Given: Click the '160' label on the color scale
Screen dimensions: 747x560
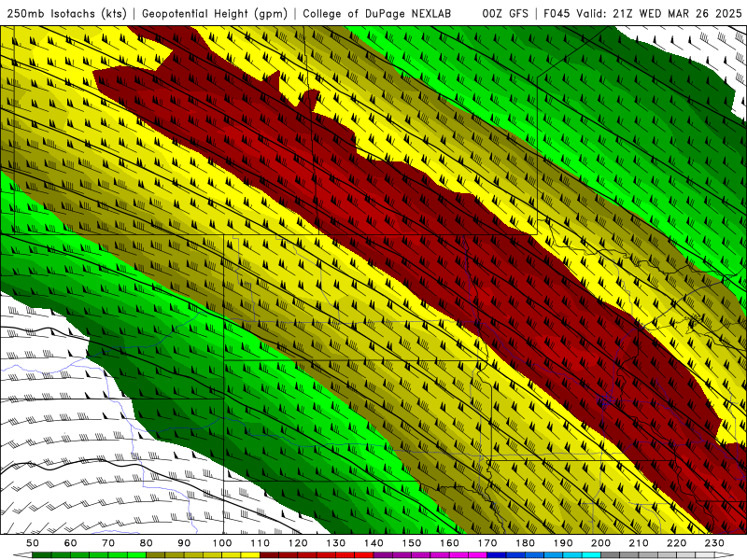Looking at the screenshot, I should pos(449,543).
